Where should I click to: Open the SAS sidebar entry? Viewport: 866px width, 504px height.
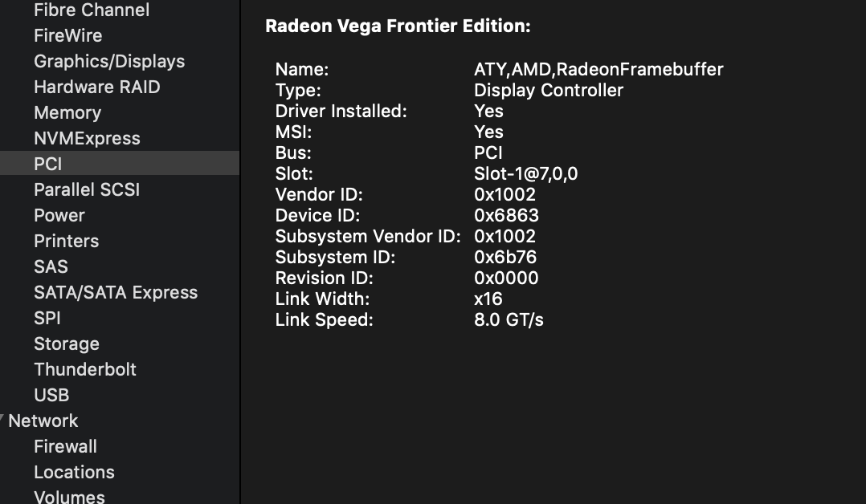51,267
